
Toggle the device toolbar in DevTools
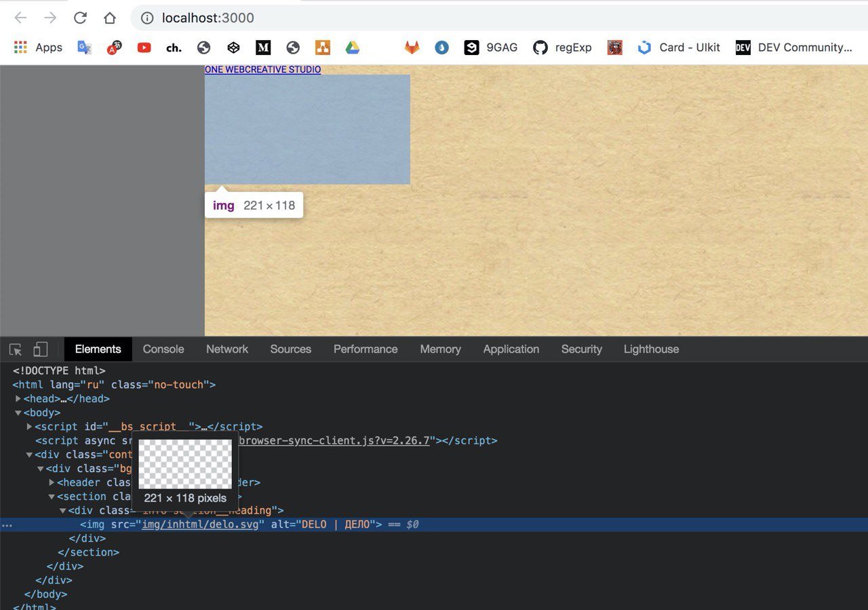coord(41,349)
